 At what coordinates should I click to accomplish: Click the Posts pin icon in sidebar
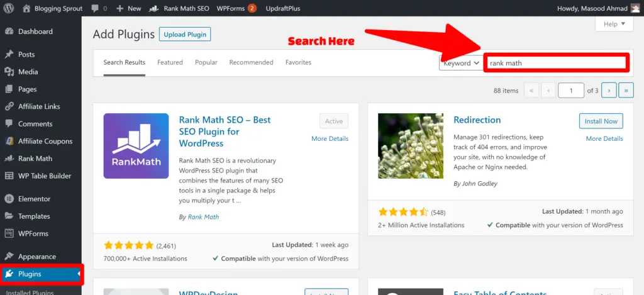pyautogui.click(x=9, y=55)
